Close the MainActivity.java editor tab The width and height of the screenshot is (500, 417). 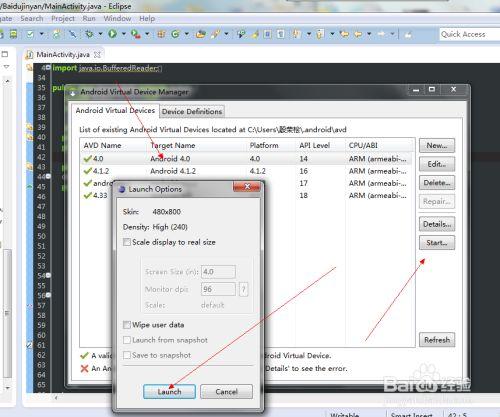click(x=97, y=54)
